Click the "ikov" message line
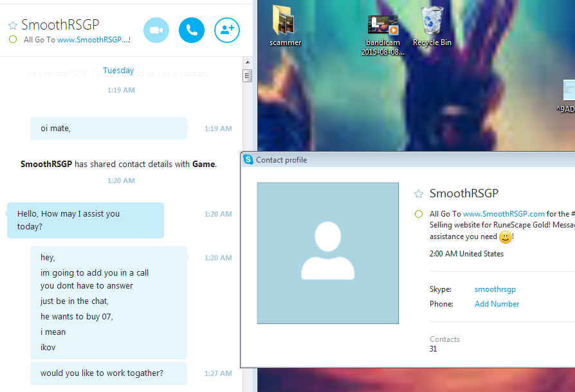Screen dimensions: 575x392 point(48,347)
